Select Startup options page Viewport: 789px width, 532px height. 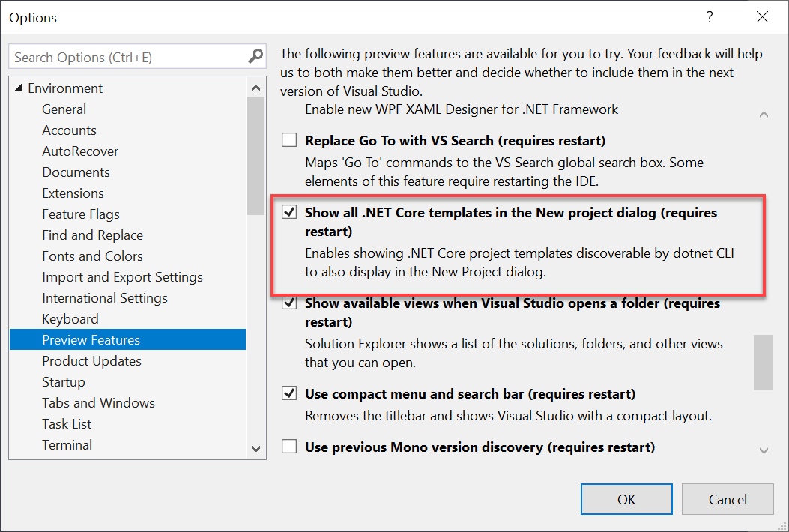coord(64,382)
